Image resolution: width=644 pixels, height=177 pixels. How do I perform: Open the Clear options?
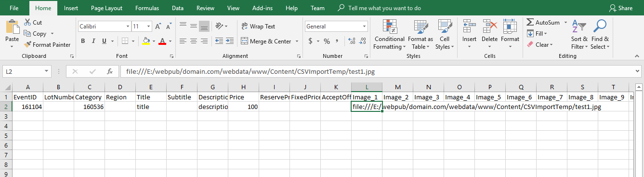click(x=539, y=45)
